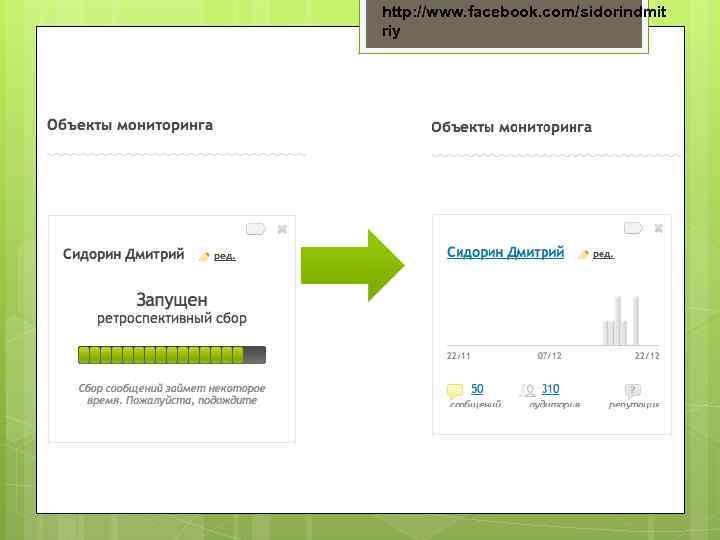Screen dimensions: 720x540
Task: Close the right card using the X icon
Action: pos(658,228)
